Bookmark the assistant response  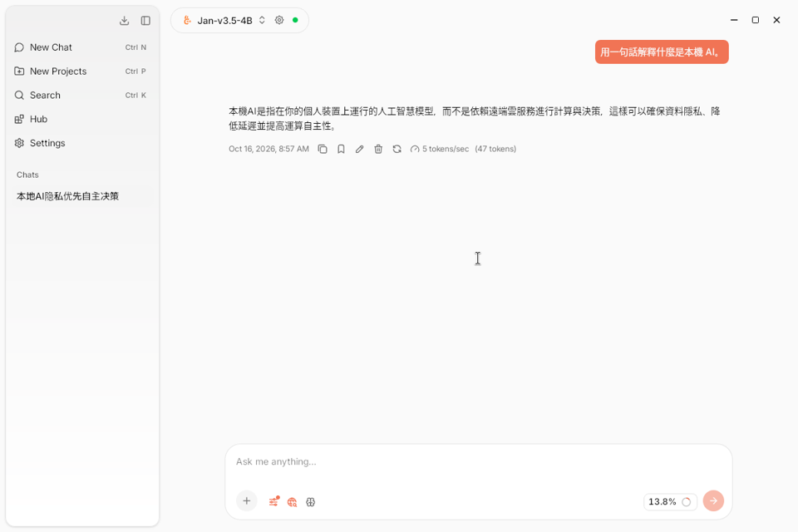341,149
